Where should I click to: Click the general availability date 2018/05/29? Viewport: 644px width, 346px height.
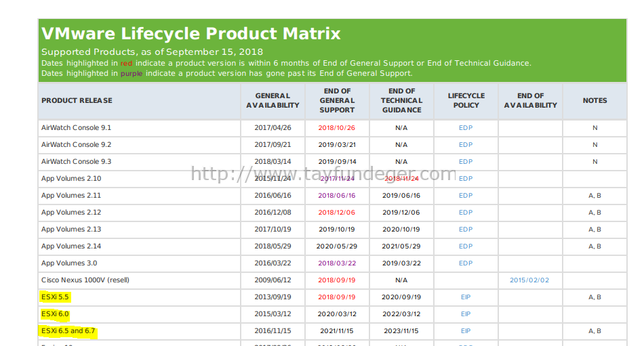tap(273, 246)
